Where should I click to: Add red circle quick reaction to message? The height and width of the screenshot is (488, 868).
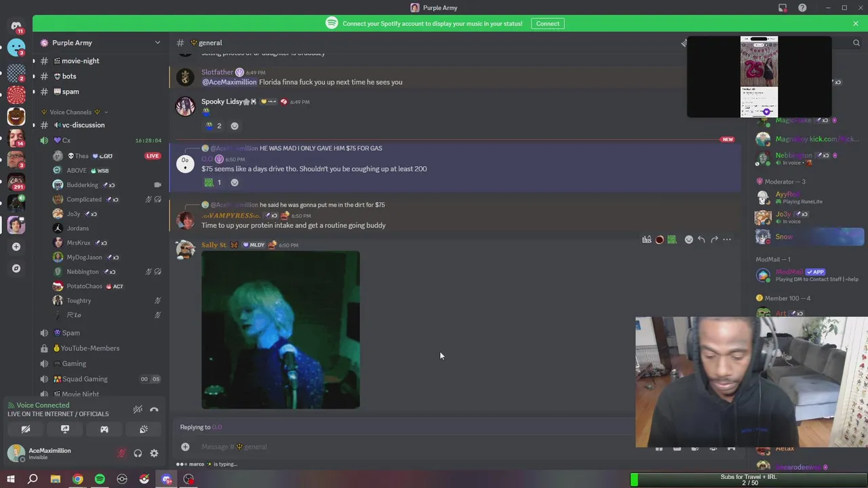[x=659, y=239]
